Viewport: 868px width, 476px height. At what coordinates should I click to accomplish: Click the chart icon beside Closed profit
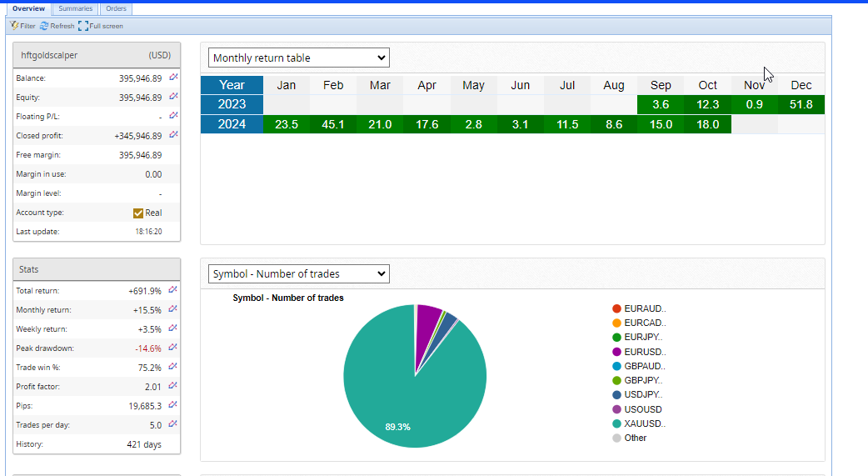(173, 135)
